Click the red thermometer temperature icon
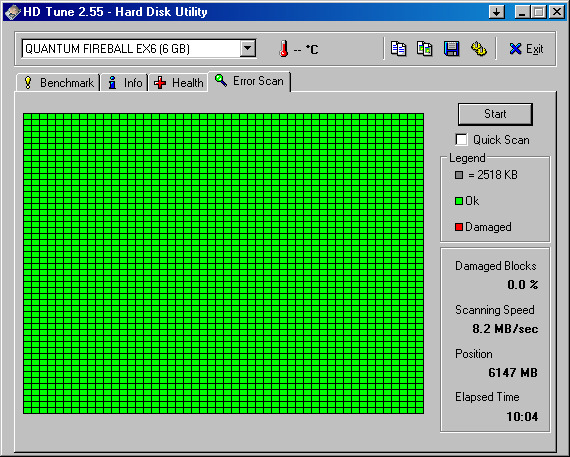Screen dimensions: 570x457 (x=284, y=49)
